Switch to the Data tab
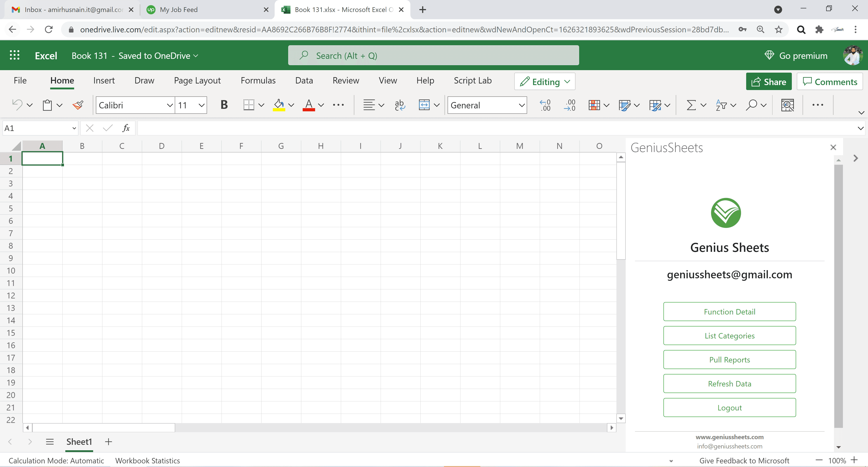Screen dimensions: 868x467 (x=304, y=81)
